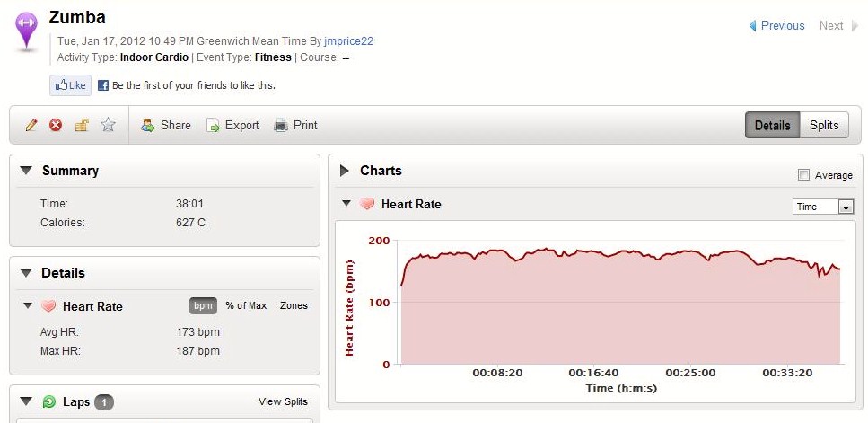The width and height of the screenshot is (868, 423).
Task: Share this Zumba activity
Action: [x=166, y=126]
